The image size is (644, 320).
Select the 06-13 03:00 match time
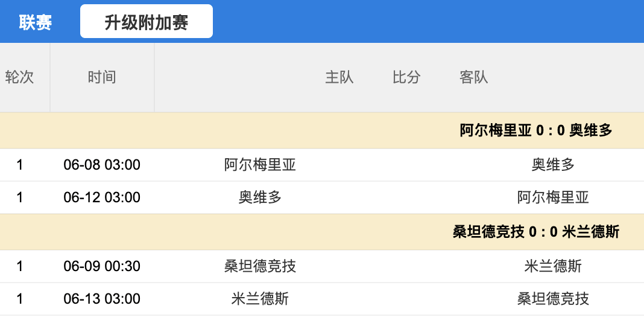click(x=102, y=299)
